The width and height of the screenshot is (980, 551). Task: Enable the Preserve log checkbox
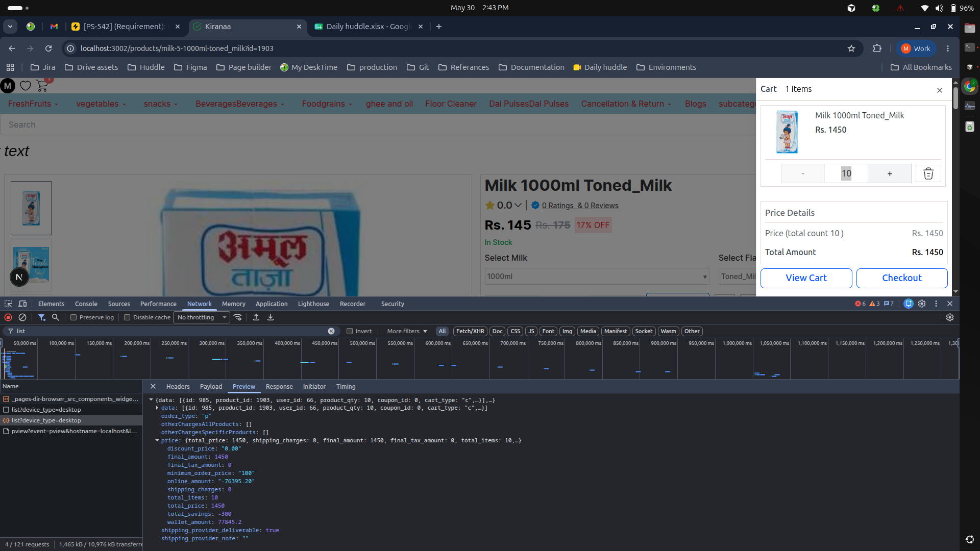(73, 317)
